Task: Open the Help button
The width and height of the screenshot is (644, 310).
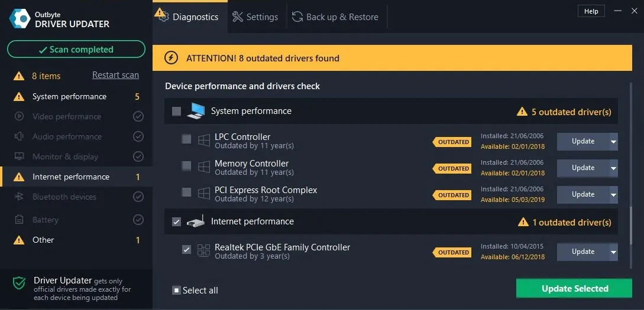Action: point(591,11)
